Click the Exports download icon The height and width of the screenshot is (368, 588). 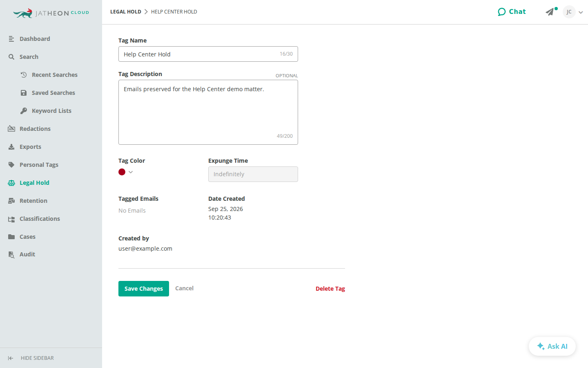(11, 147)
